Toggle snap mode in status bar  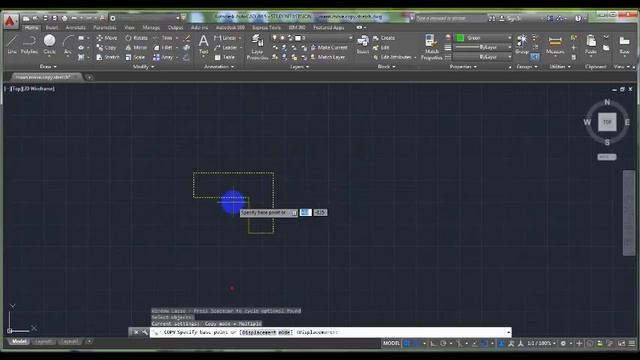[x=416, y=343]
